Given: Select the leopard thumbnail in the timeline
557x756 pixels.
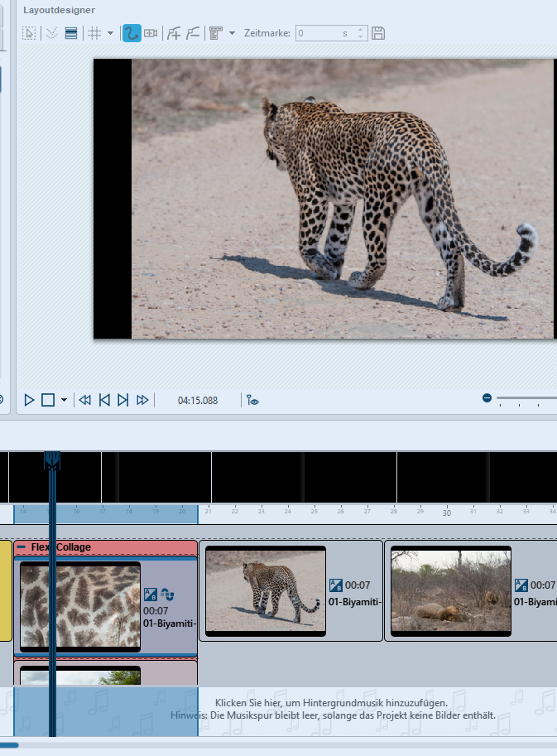Looking at the screenshot, I should (266, 590).
